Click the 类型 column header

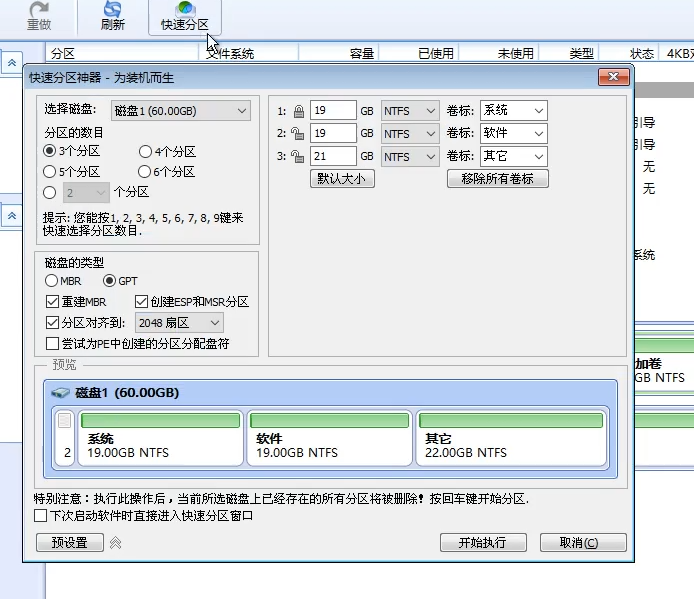(568, 54)
